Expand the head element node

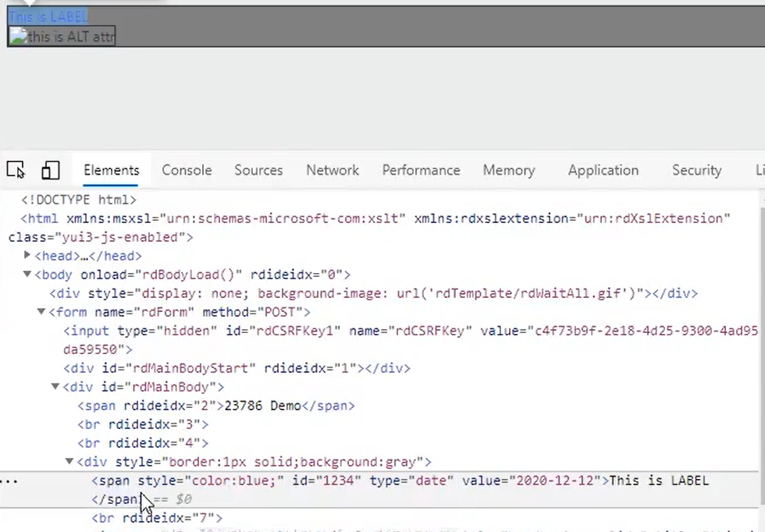(27, 254)
